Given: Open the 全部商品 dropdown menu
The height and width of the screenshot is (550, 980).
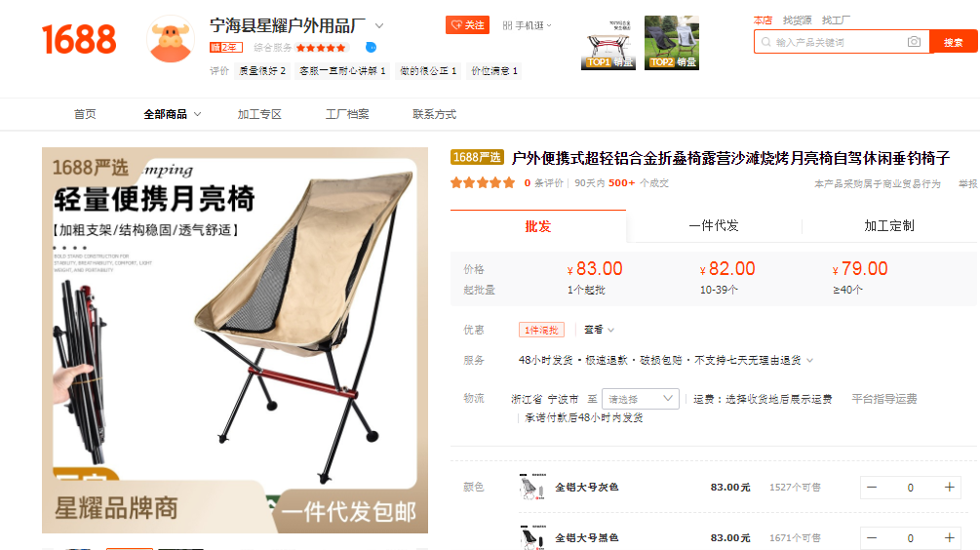Looking at the screenshot, I should pos(172,114).
